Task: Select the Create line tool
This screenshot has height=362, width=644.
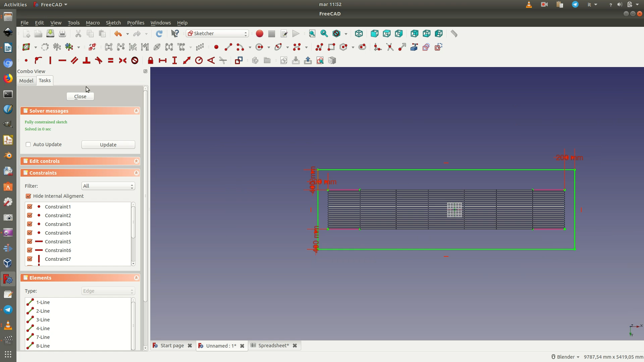Action: coord(228,47)
